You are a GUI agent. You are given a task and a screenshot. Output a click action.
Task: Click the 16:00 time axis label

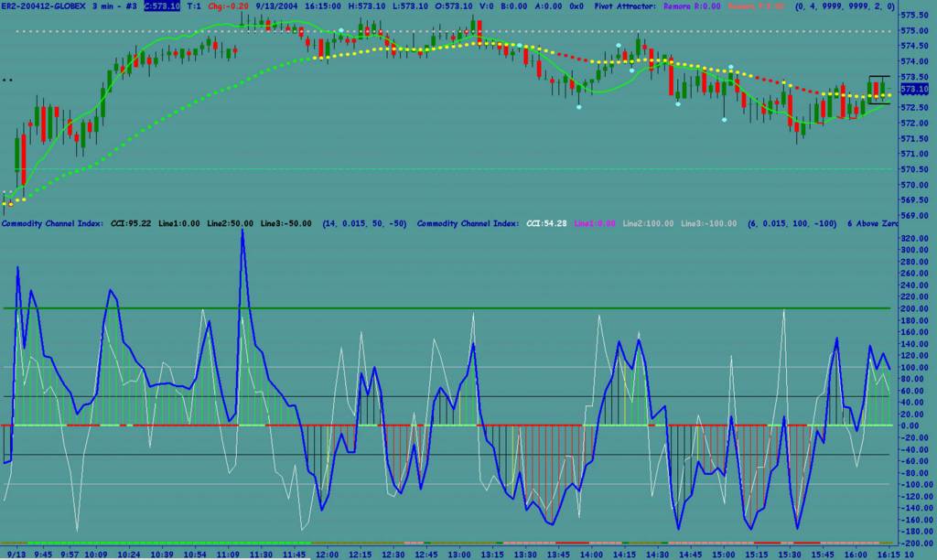pyautogui.click(x=856, y=555)
